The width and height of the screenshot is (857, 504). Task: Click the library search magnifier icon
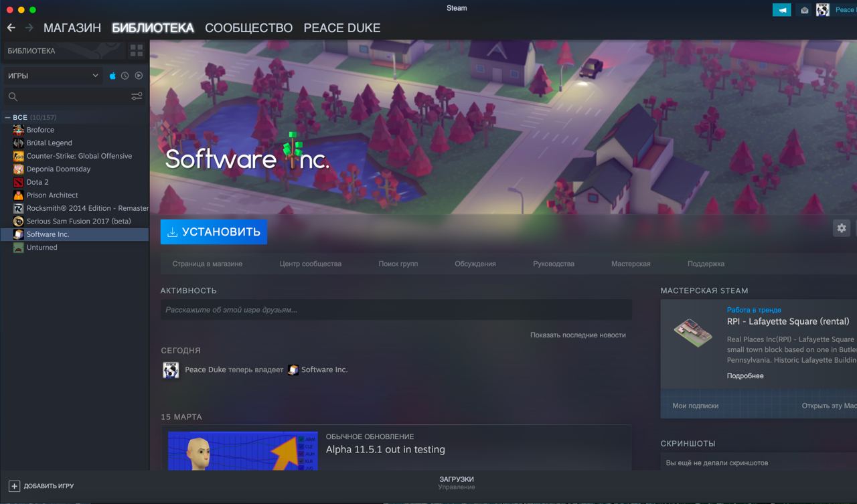13,96
